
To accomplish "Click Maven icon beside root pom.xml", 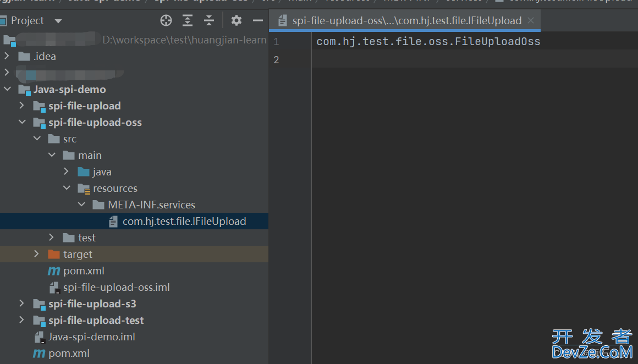I will [39, 354].
